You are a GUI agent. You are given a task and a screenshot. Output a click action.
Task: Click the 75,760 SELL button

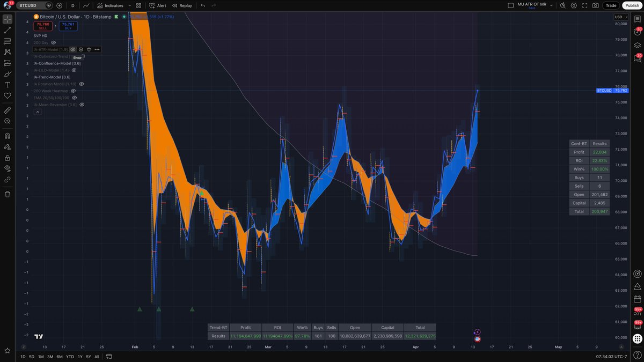click(x=43, y=26)
